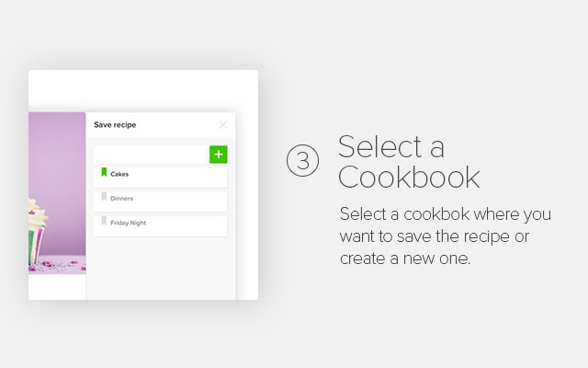Click the Save recipe panel title

tap(115, 124)
